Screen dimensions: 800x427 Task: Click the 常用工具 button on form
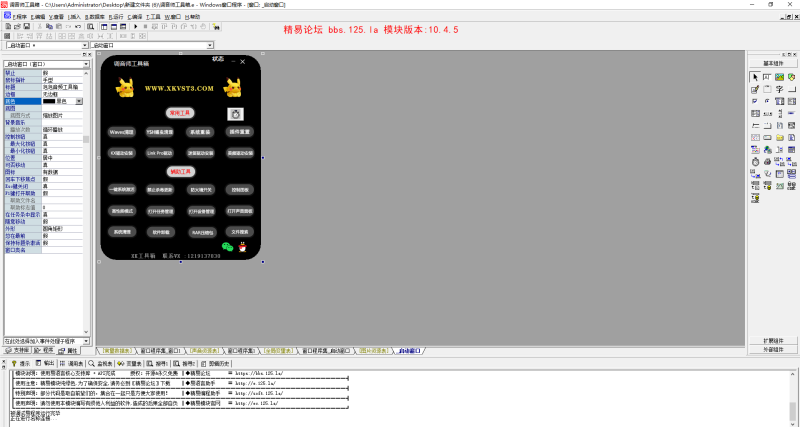pos(180,113)
